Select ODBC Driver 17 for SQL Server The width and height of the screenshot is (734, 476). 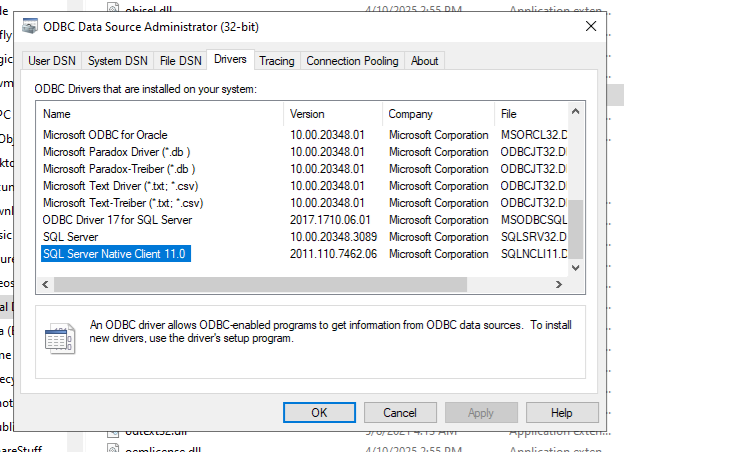pos(117,220)
